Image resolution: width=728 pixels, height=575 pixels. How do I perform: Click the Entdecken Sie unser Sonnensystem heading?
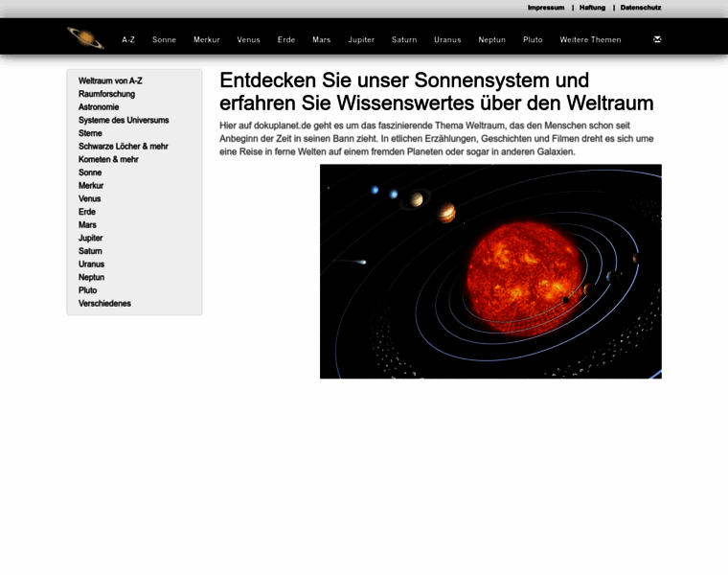(437, 91)
